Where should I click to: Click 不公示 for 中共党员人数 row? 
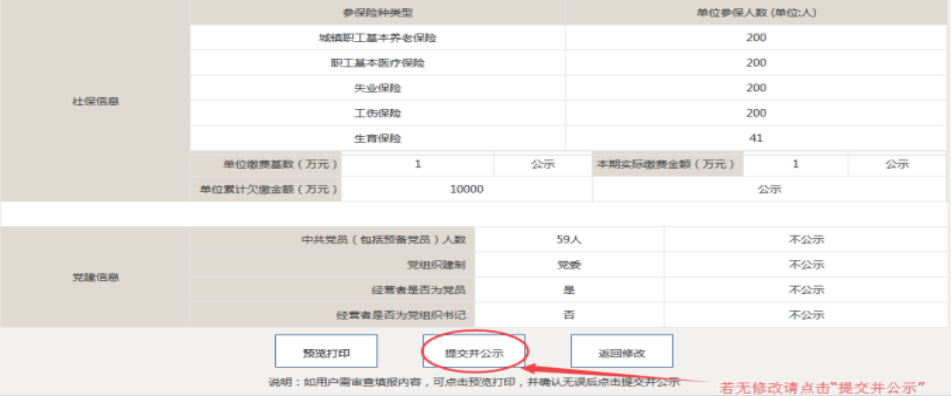(806, 240)
